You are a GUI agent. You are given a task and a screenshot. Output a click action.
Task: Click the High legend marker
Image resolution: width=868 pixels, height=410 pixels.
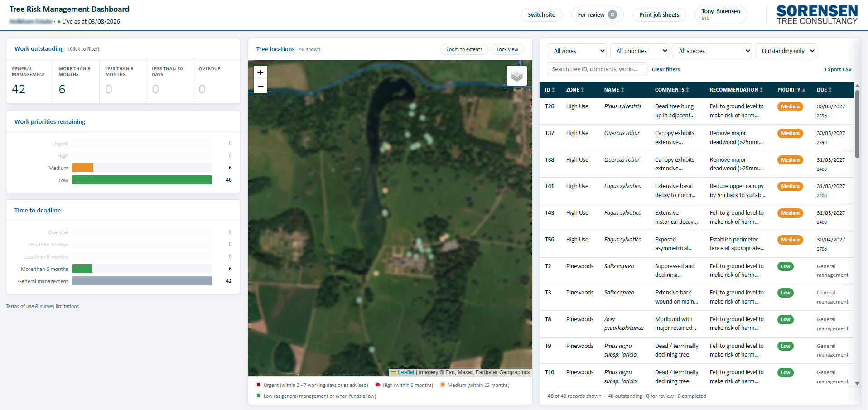378,385
